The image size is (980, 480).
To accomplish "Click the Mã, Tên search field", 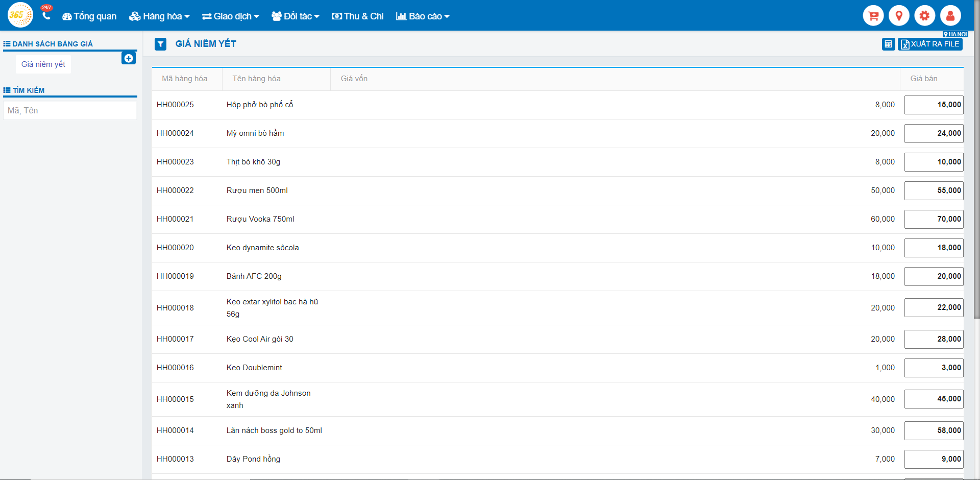I will tap(70, 110).
